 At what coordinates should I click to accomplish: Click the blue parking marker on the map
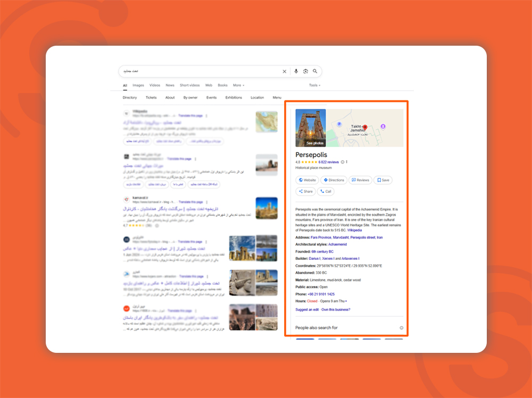click(339, 124)
